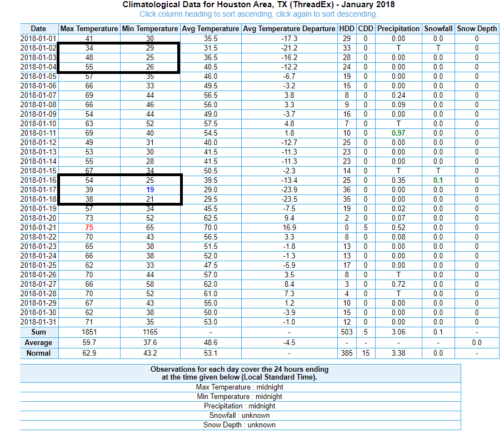Click the precipitation value 0.72

tap(398, 284)
